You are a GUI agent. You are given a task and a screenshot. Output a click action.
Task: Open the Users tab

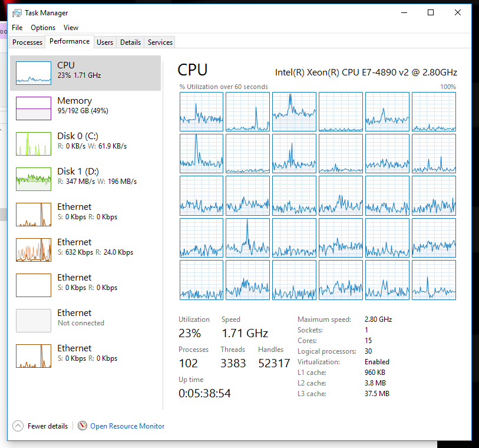[105, 42]
